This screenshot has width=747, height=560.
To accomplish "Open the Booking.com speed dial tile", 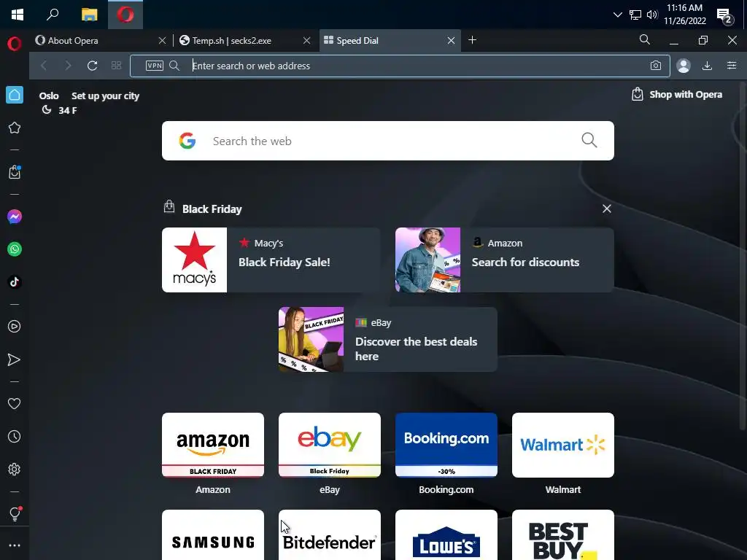I will click(446, 446).
